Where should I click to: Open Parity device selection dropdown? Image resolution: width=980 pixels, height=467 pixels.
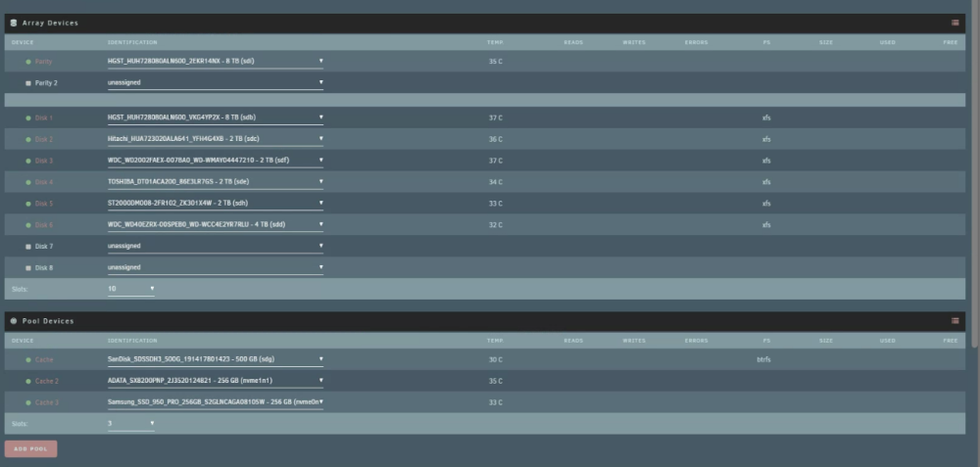216,61
